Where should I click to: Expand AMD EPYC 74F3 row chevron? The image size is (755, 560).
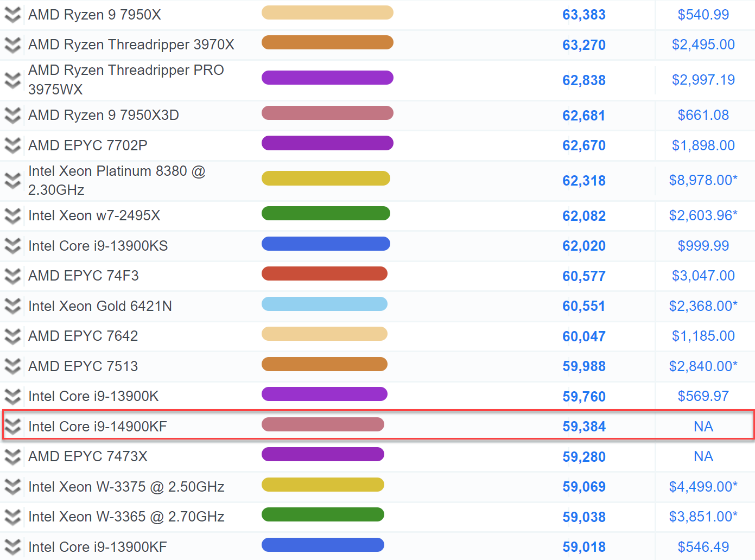tap(12, 276)
